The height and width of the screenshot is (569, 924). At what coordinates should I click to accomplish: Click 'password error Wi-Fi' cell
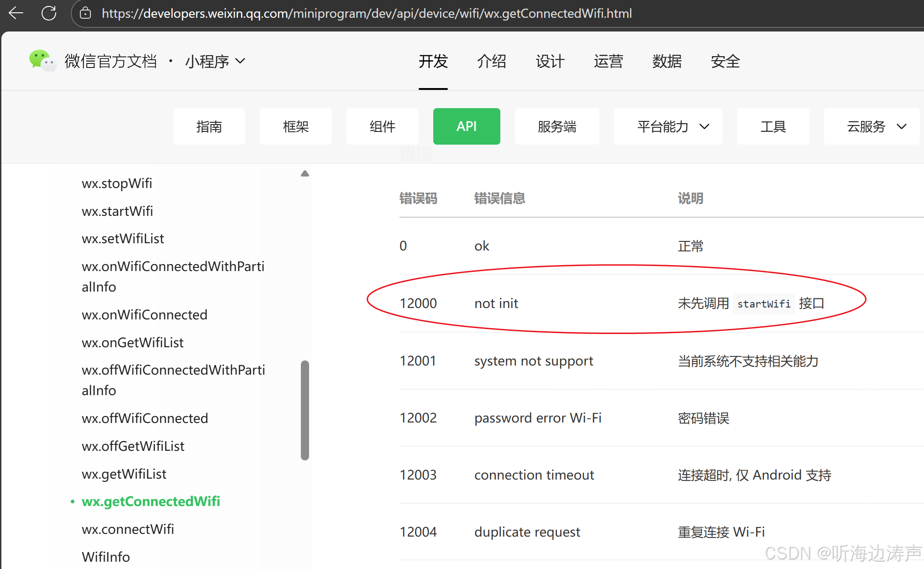(538, 418)
